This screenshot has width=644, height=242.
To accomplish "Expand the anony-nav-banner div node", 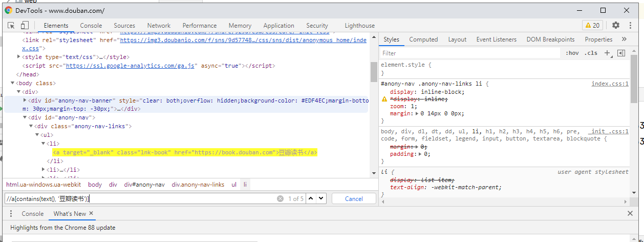I will point(25,100).
